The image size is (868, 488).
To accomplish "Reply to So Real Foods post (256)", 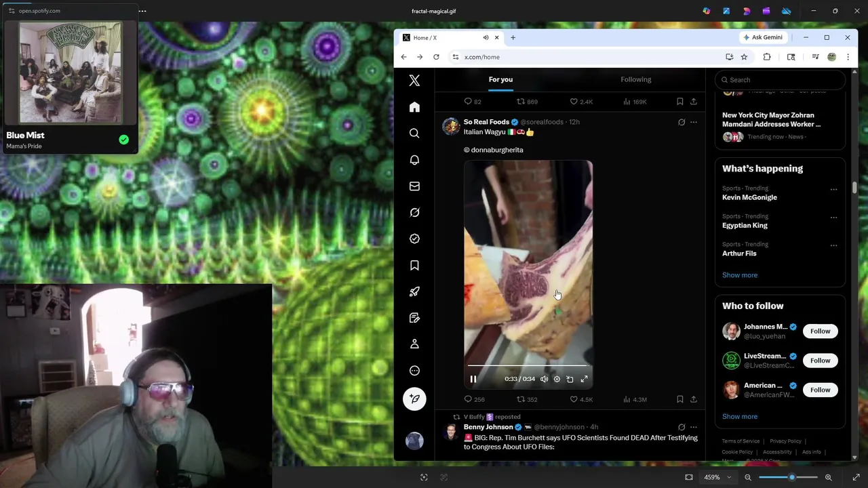I will point(474,399).
